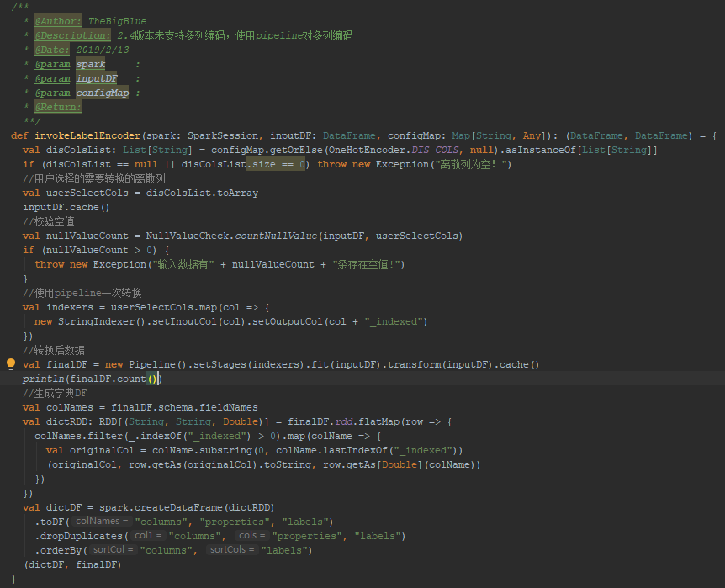Click the nullValueCount variable declaration

point(87,236)
